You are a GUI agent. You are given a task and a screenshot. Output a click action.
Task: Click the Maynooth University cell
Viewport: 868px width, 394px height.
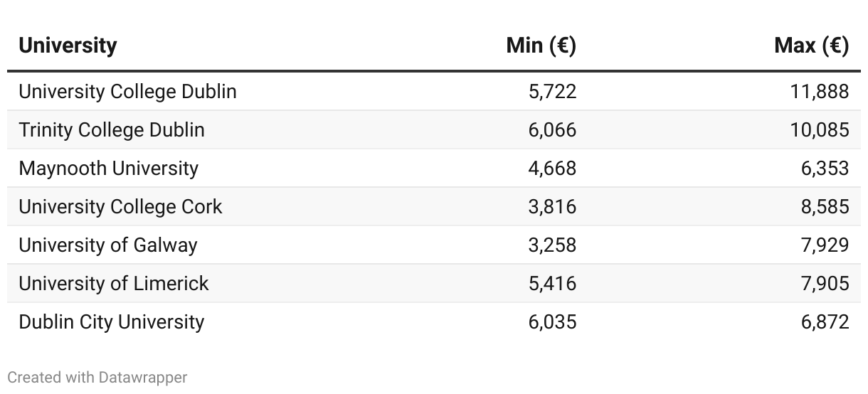[109, 169]
